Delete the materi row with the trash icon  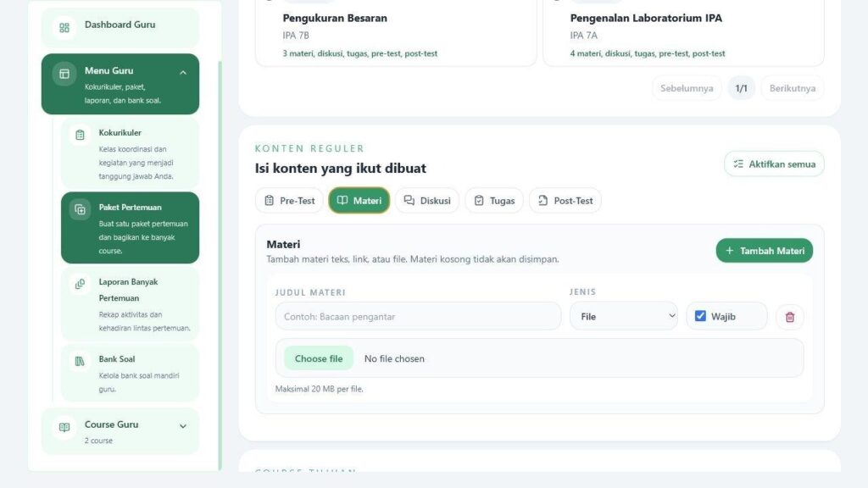790,317
